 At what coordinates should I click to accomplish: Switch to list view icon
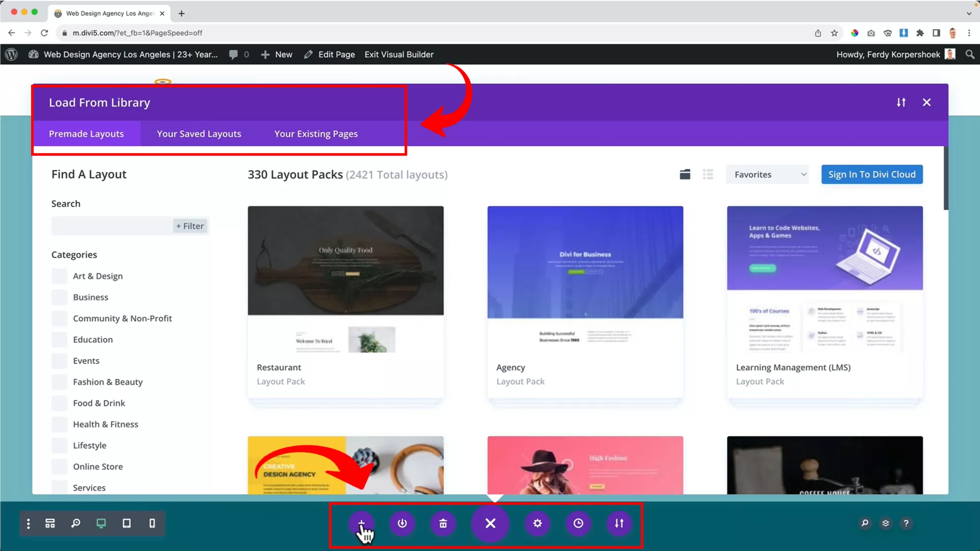tap(708, 174)
